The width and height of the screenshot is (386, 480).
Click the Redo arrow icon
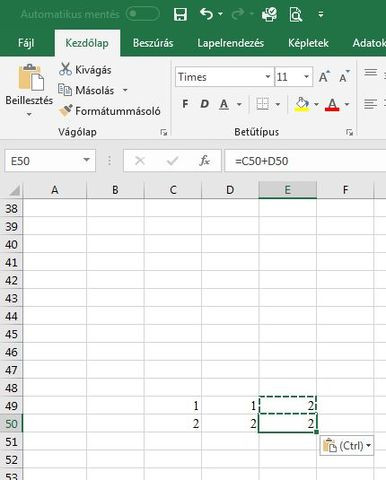pyautogui.click(x=239, y=14)
